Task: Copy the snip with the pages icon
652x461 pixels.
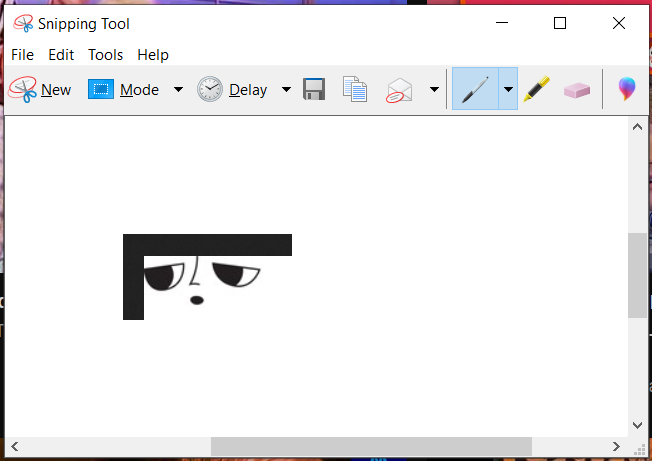Action: tap(355, 89)
